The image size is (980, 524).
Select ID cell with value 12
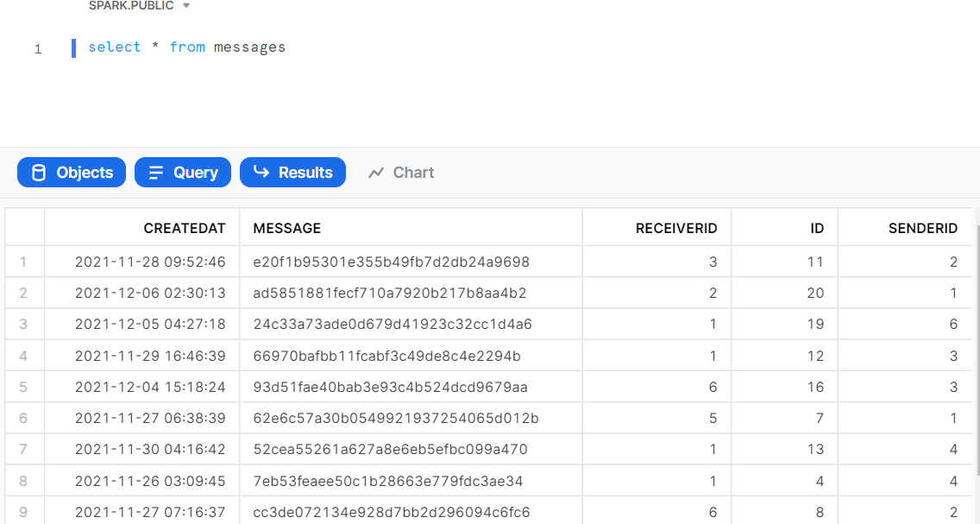[x=785, y=356]
